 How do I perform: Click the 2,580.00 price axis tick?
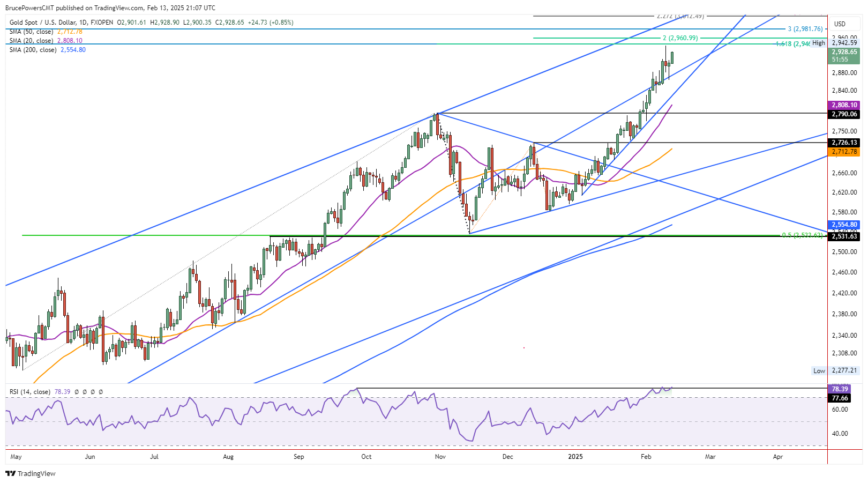(844, 212)
